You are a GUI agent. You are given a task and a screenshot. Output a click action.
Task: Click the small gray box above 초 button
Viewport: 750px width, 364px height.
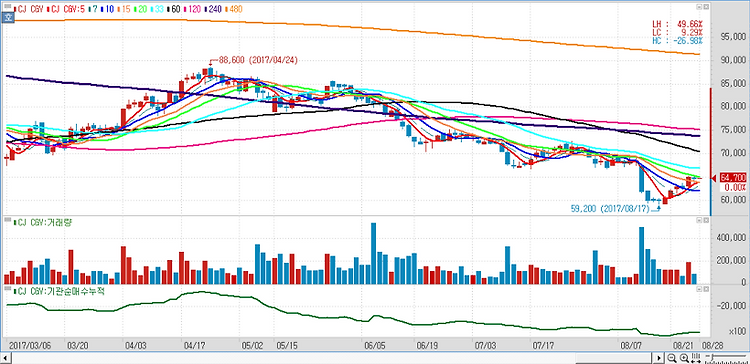(7, 6)
